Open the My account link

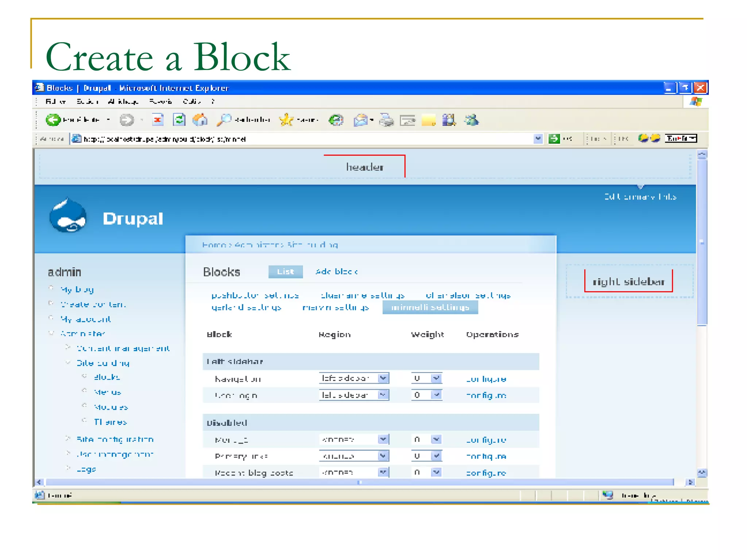tap(86, 319)
